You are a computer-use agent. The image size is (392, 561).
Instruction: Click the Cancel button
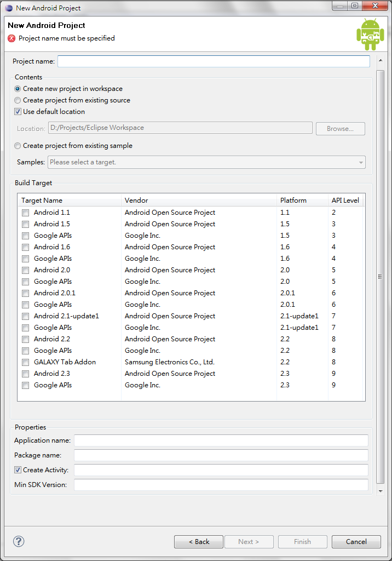tap(356, 542)
